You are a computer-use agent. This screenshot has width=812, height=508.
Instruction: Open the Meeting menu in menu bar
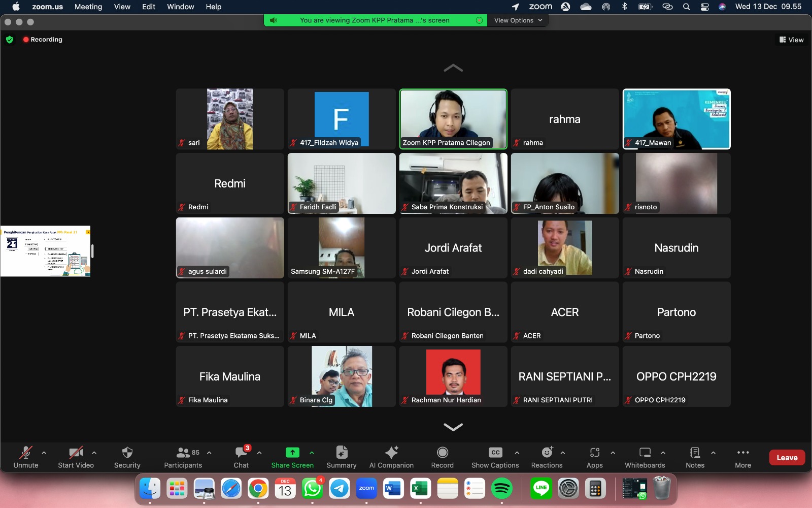click(x=88, y=7)
